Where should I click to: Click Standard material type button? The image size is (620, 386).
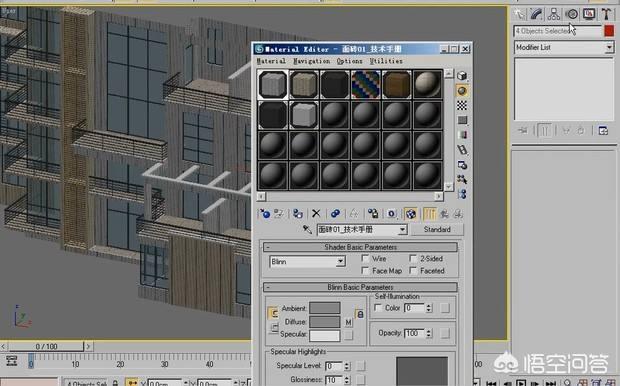[x=437, y=229]
